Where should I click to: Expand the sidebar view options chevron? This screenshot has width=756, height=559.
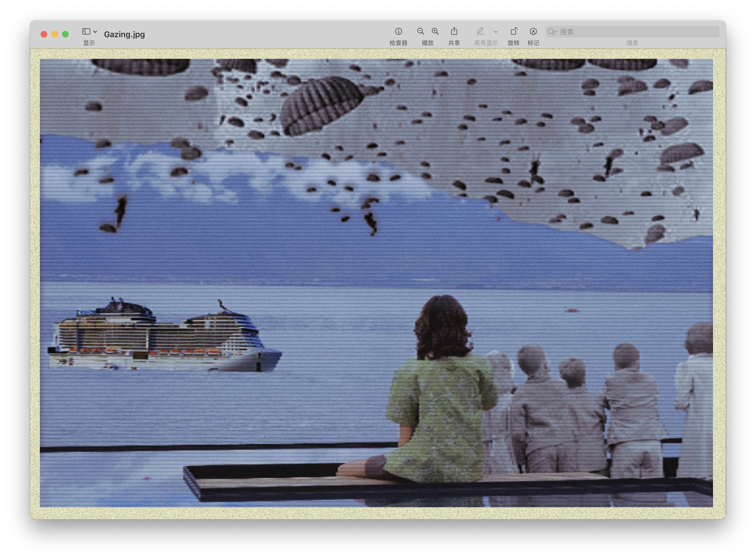[x=95, y=32]
